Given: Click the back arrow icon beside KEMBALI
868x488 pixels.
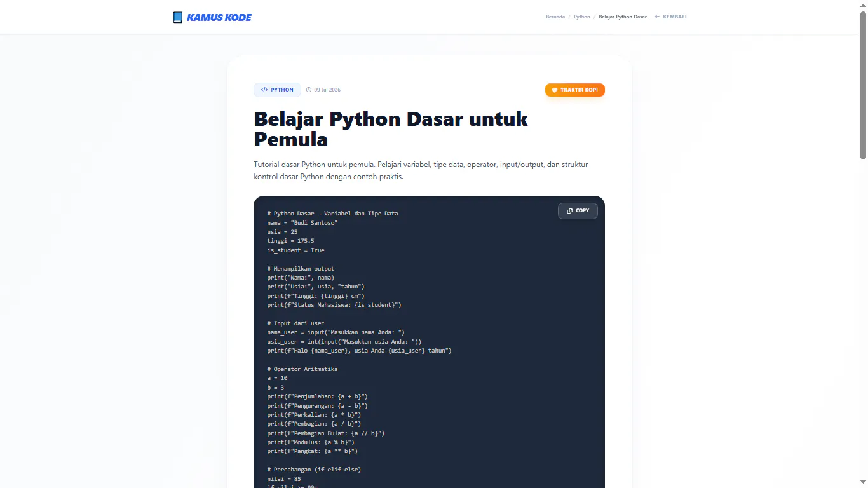Looking at the screenshot, I should coord(657,17).
